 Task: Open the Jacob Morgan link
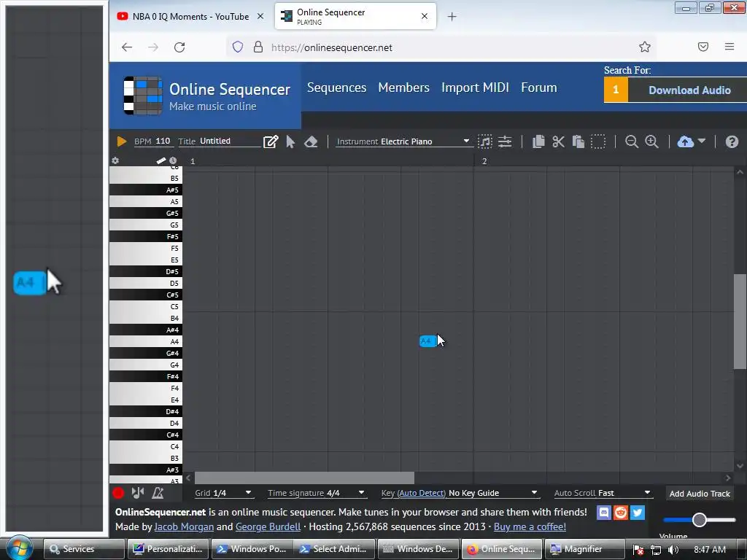pos(184,526)
